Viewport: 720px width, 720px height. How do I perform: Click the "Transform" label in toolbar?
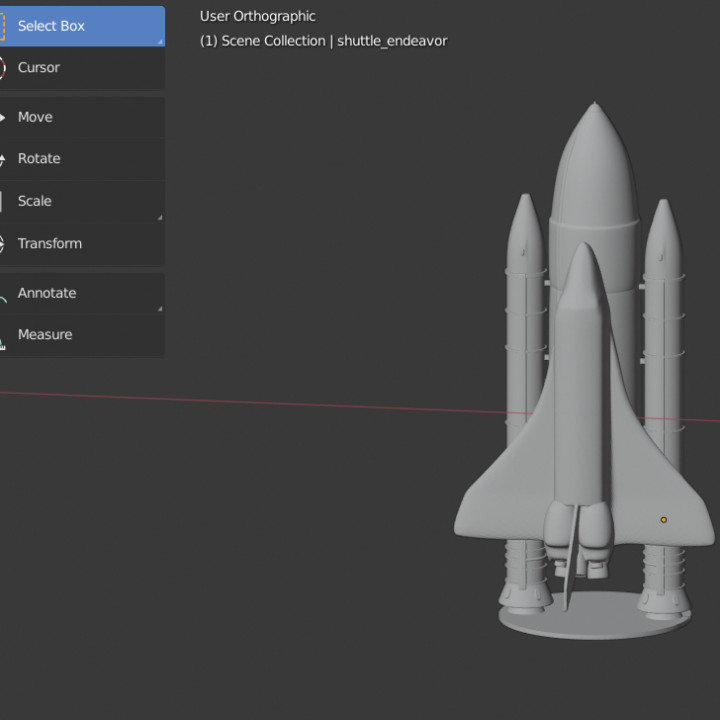tap(50, 243)
